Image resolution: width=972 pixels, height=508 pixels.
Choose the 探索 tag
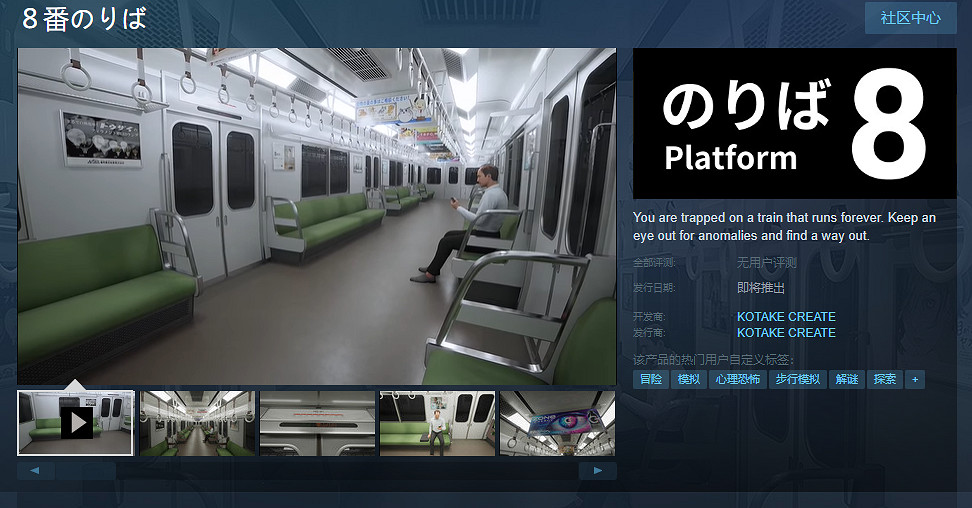885,380
